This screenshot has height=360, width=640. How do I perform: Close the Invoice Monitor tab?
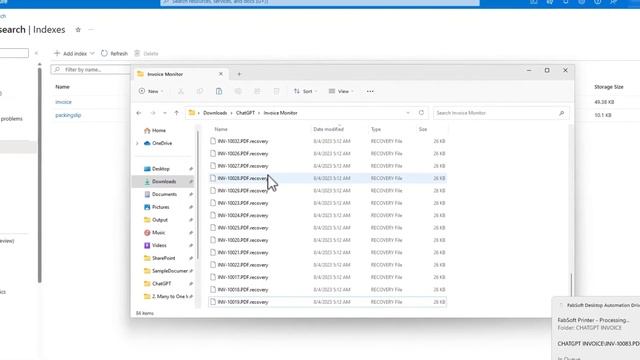tap(221, 74)
